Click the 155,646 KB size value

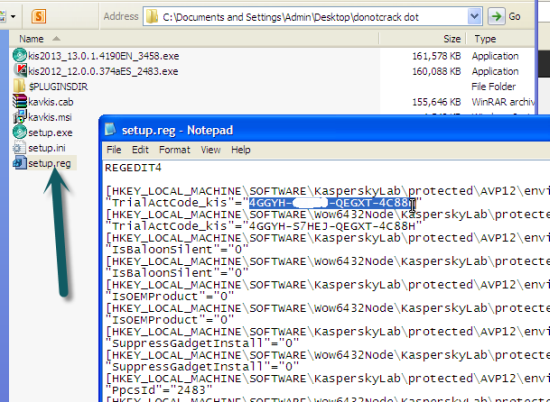tap(436, 102)
